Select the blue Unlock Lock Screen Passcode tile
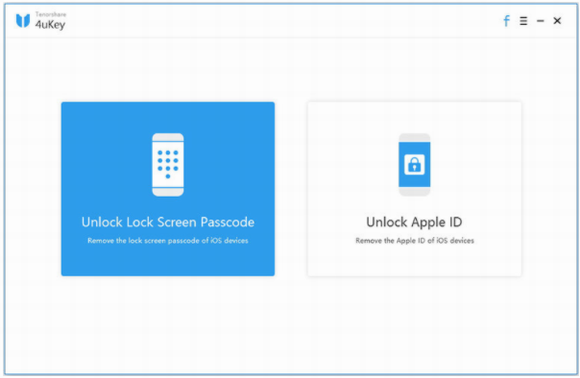The width and height of the screenshot is (580, 378). [168, 189]
